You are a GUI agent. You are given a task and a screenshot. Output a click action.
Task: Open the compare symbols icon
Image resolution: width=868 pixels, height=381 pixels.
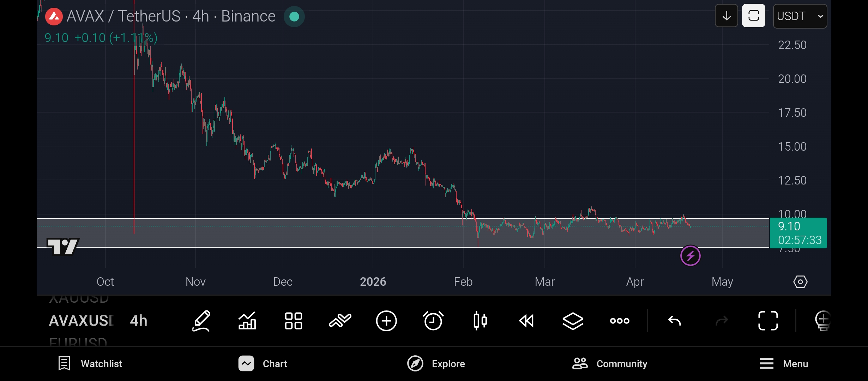click(x=340, y=321)
